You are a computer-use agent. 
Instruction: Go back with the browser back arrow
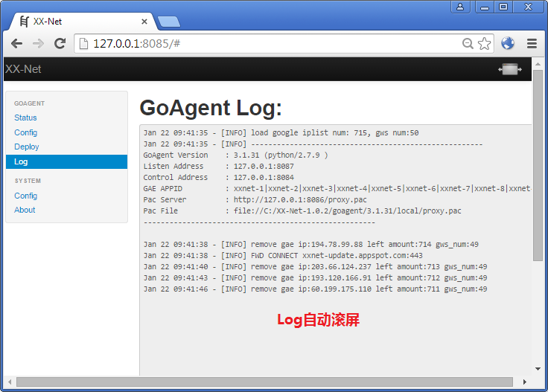click(17, 44)
